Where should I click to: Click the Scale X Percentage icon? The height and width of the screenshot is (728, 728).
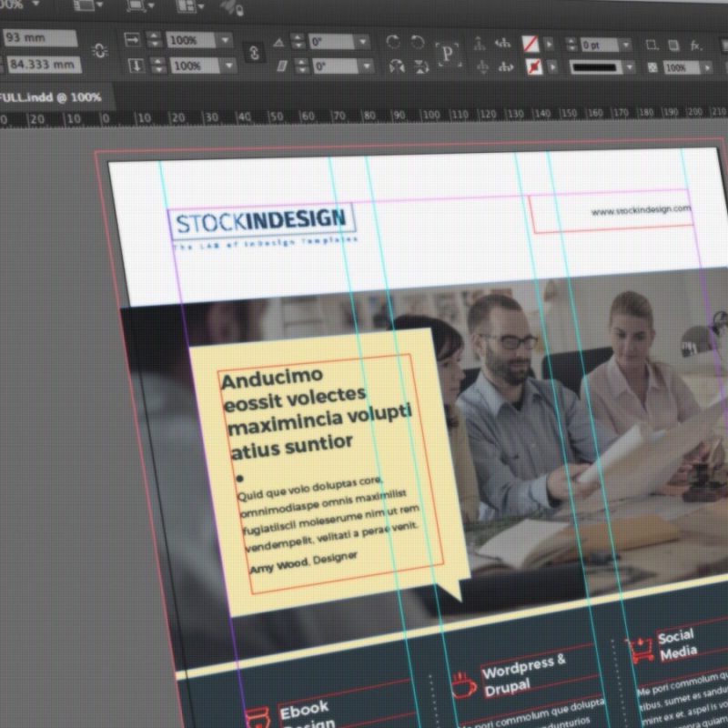[132, 40]
